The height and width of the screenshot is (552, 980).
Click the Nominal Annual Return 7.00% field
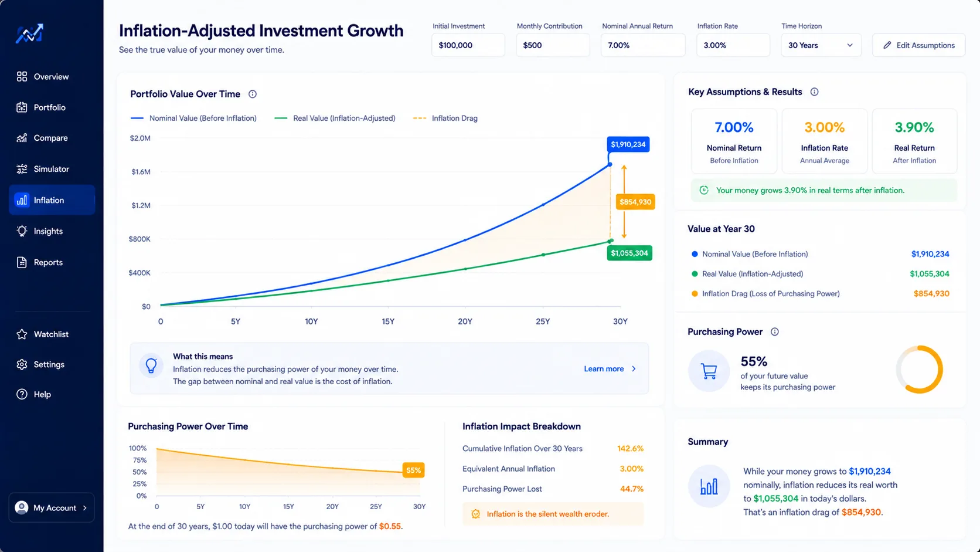[x=642, y=45]
